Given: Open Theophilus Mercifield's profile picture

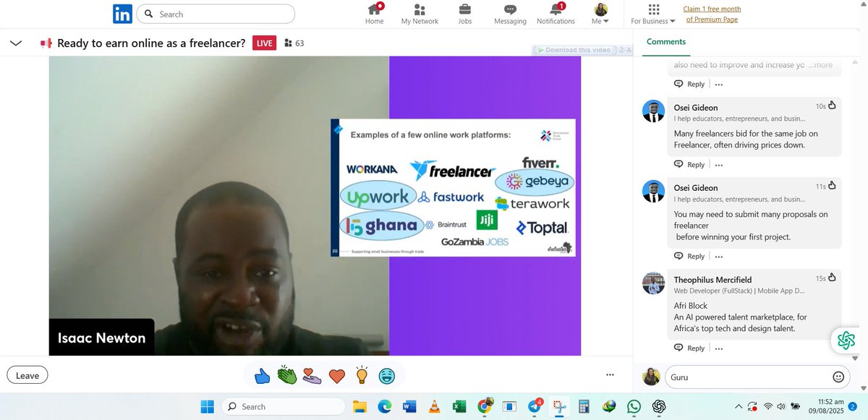Looking at the screenshot, I should [x=653, y=283].
